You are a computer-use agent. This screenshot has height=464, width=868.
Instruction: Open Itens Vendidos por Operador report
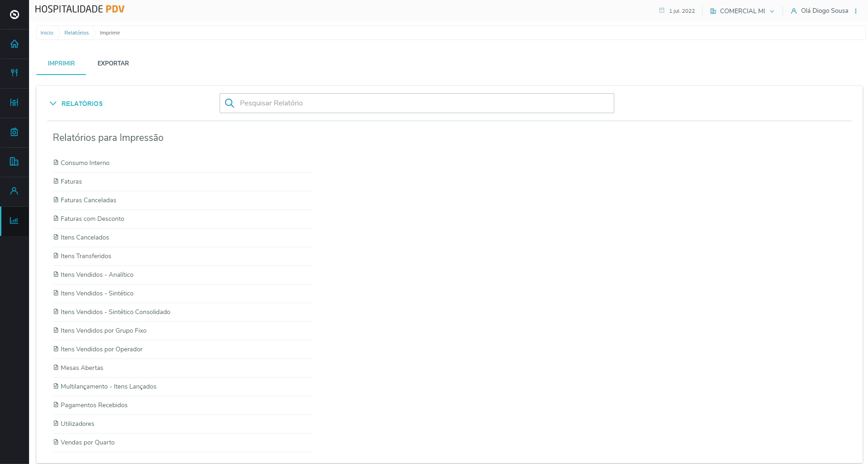101,349
